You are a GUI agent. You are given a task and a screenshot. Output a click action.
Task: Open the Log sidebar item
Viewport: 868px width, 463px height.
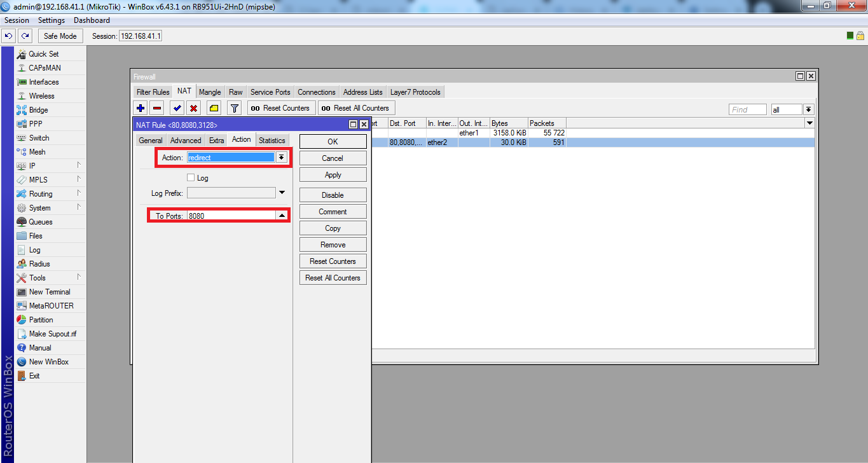[34, 250]
